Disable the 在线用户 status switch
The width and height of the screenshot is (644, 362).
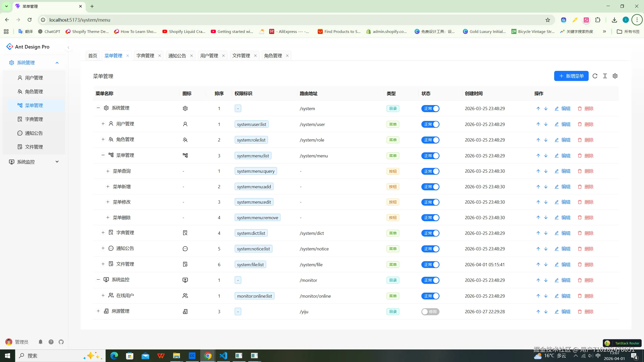430,296
